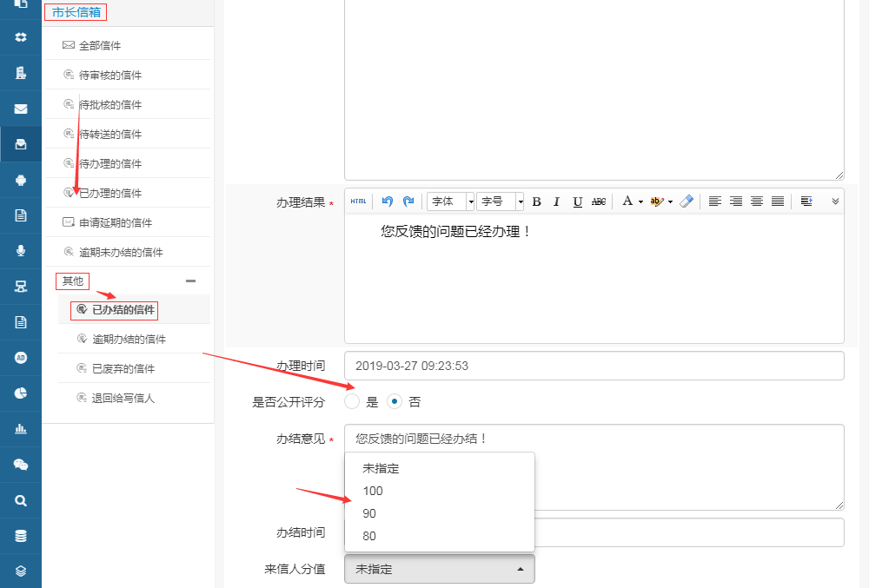The image size is (869, 588).
Task: Choose 90 from the score dropdown list
Action: [x=369, y=513]
